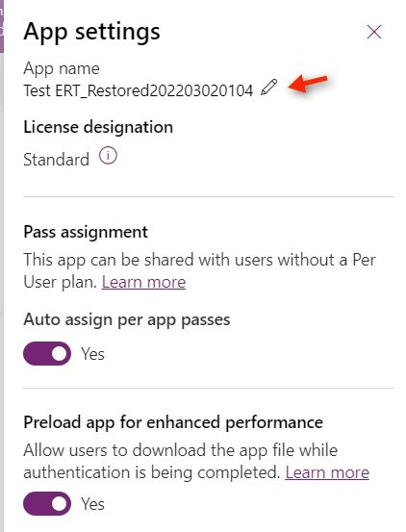Click the purple strip at the panel's left edge

pos(2,26)
